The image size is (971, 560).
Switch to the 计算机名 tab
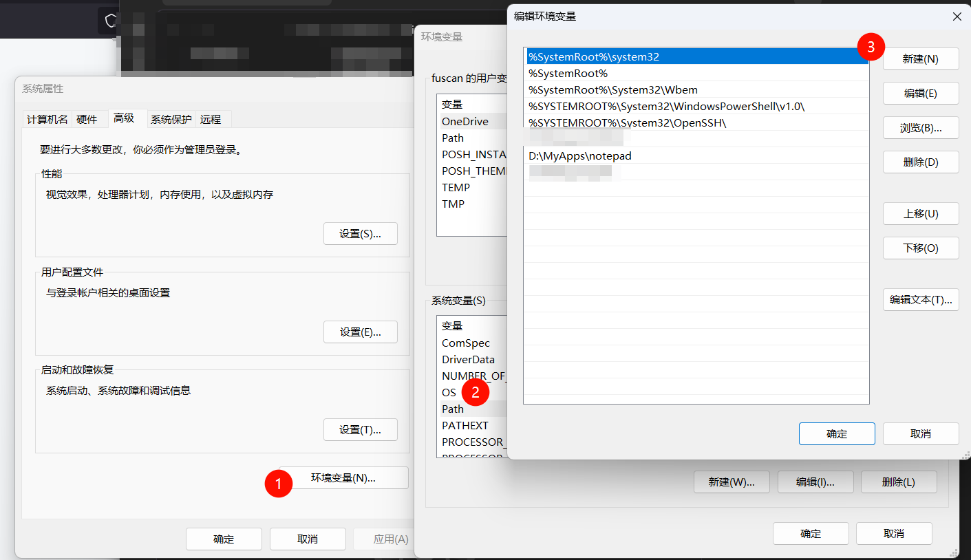click(x=47, y=119)
